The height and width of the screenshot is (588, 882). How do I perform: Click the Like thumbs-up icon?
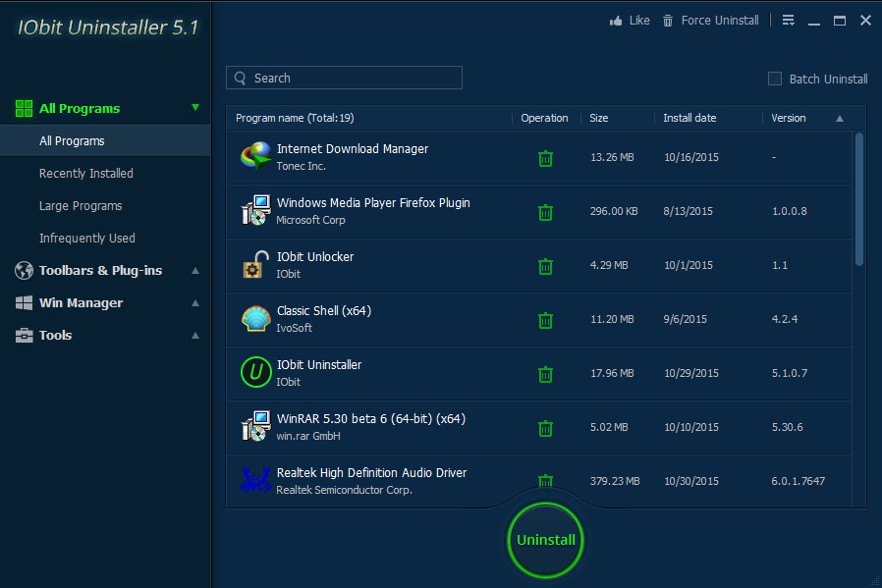(616, 21)
